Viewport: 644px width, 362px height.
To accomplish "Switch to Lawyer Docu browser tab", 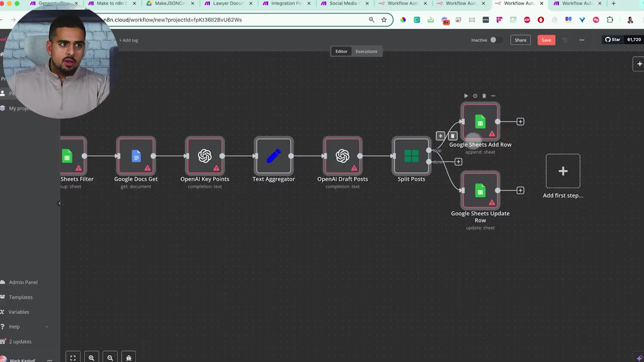I will pyautogui.click(x=227, y=4).
